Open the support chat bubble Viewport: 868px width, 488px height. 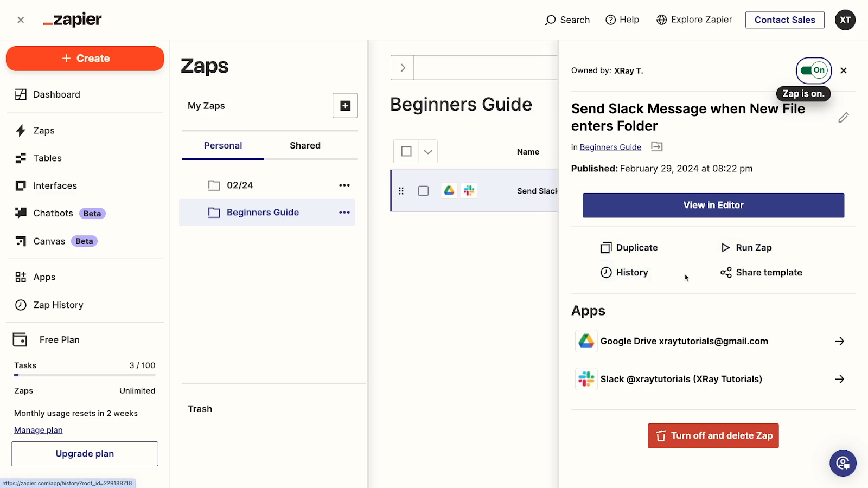[843, 463]
